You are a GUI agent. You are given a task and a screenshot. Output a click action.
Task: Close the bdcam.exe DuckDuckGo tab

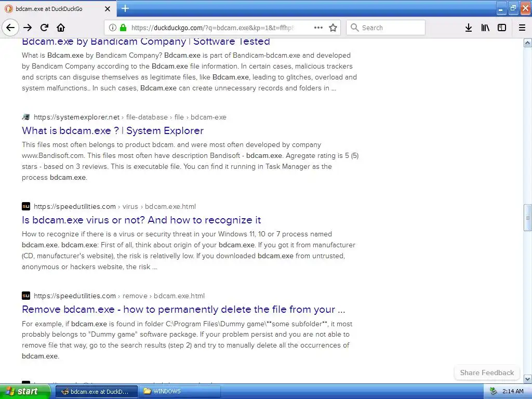tap(107, 9)
